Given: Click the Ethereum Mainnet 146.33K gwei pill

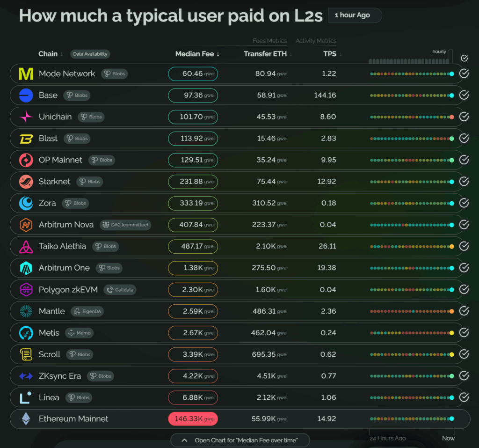Looking at the screenshot, I should pyautogui.click(x=193, y=419).
